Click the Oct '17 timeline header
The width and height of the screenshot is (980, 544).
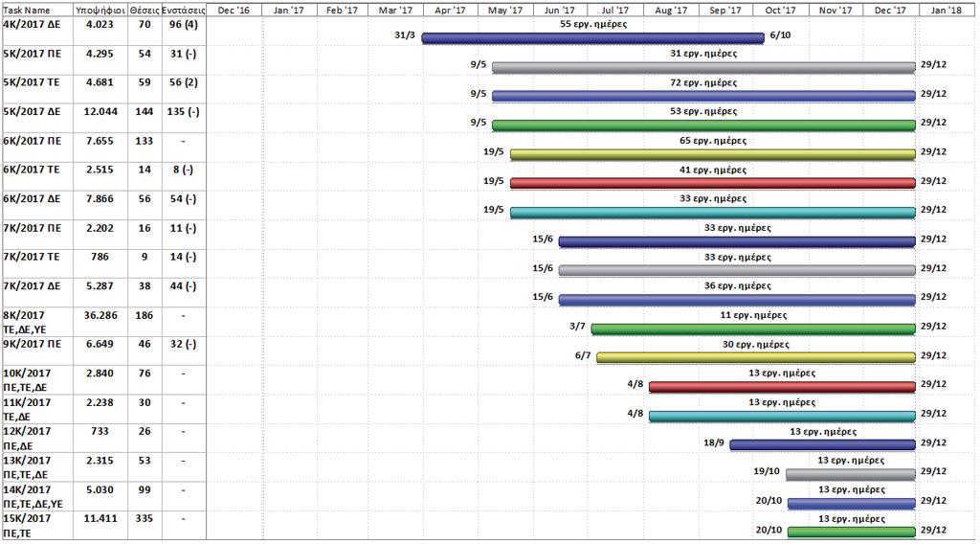click(x=781, y=10)
